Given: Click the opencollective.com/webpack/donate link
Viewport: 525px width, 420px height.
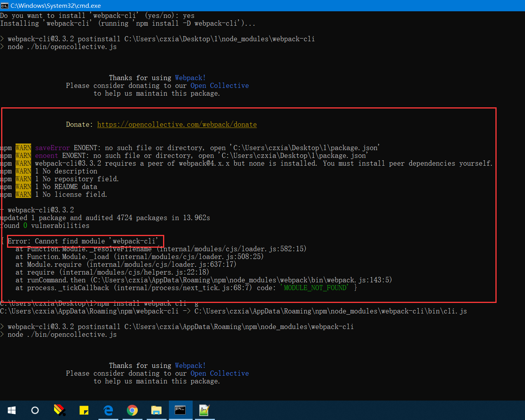Looking at the screenshot, I should click(x=177, y=124).
